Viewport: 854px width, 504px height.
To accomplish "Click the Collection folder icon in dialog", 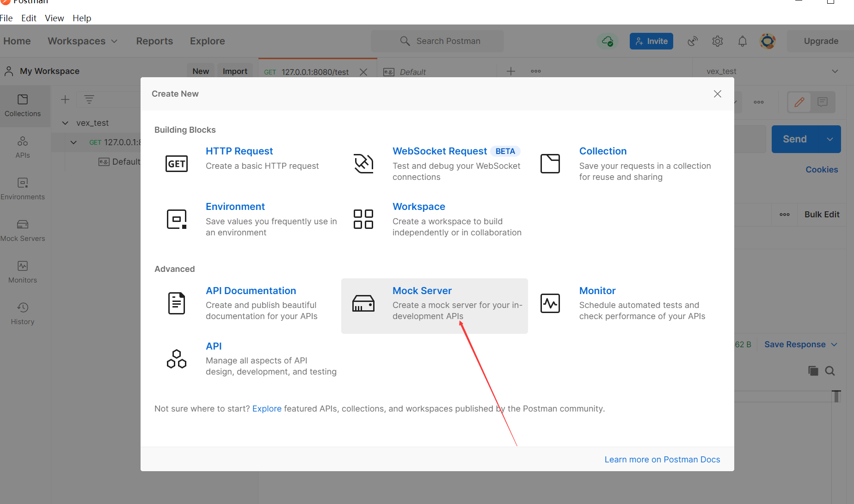I will 550,164.
